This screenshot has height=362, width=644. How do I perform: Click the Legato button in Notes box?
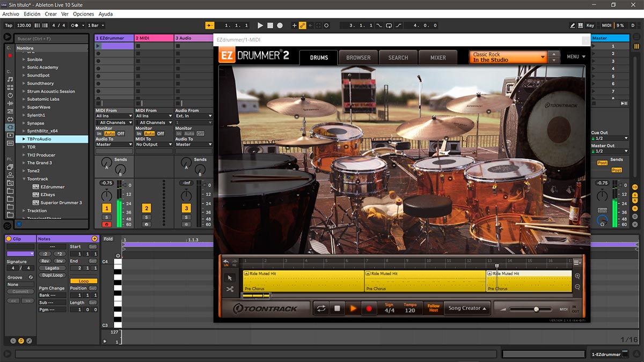pyautogui.click(x=52, y=268)
